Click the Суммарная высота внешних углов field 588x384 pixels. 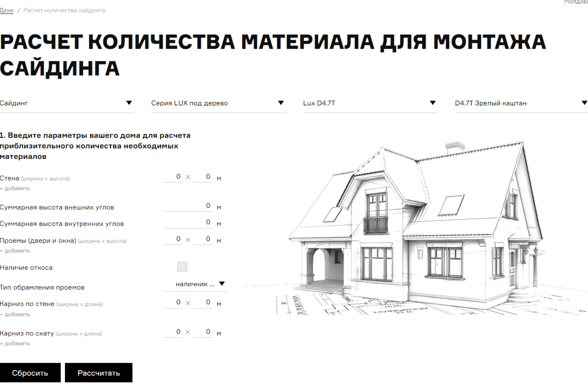point(189,205)
